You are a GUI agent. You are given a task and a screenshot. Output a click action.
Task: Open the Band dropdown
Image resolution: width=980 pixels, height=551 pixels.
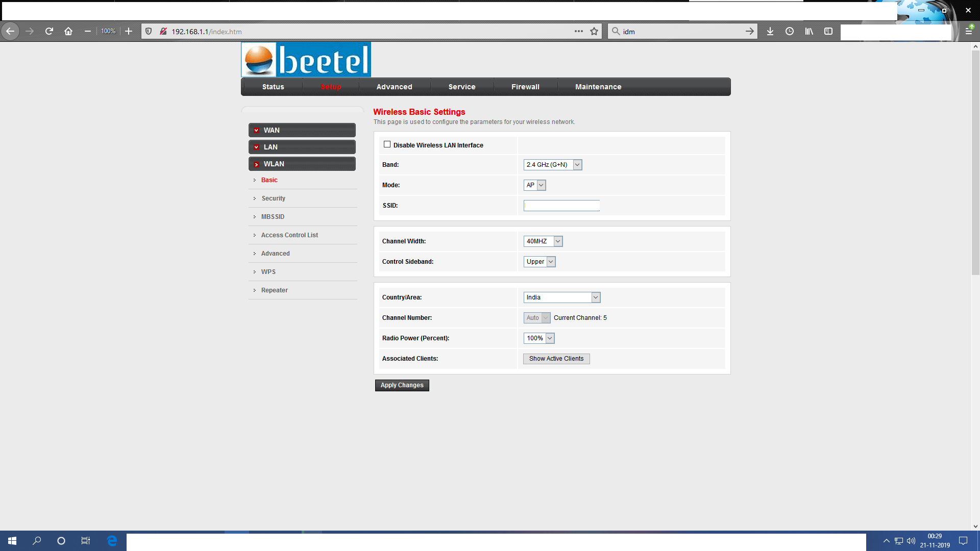click(552, 165)
